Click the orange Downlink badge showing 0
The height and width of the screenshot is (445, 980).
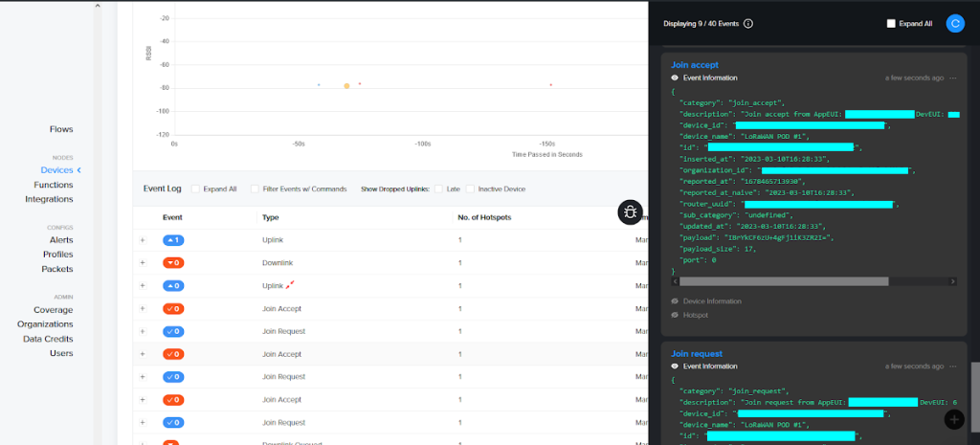click(x=173, y=262)
